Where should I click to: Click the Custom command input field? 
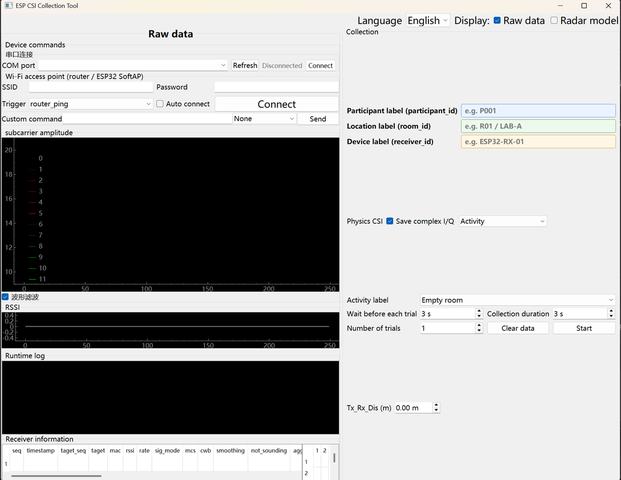coord(147,118)
